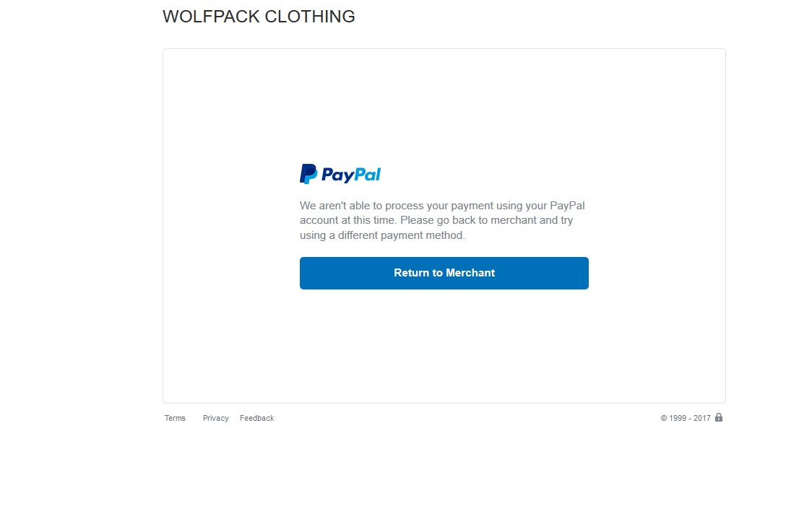The image size is (812, 506).
Task: Click the text "using a different payment method."
Action: click(x=382, y=235)
